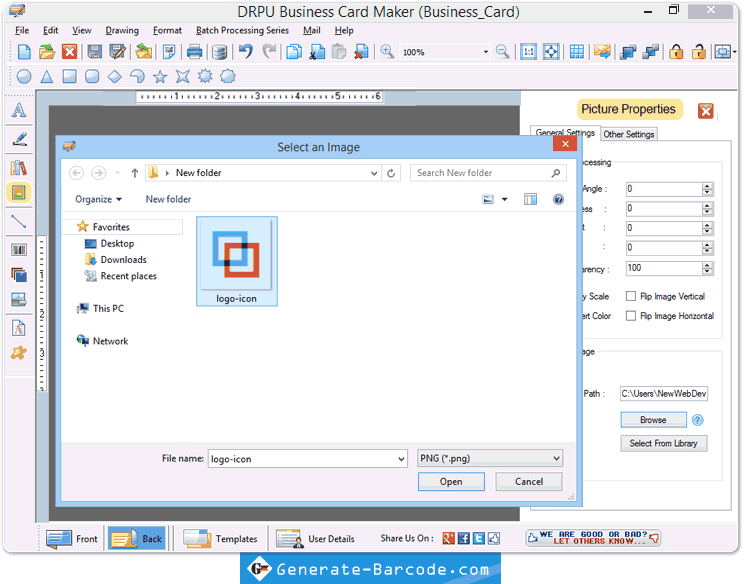Click the refresh button in dialog address bar

click(x=391, y=173)
